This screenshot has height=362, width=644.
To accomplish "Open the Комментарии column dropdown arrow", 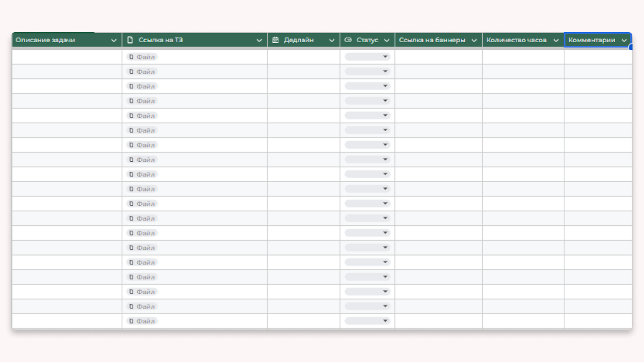I will pyautogui.click(x=624, y=40).
